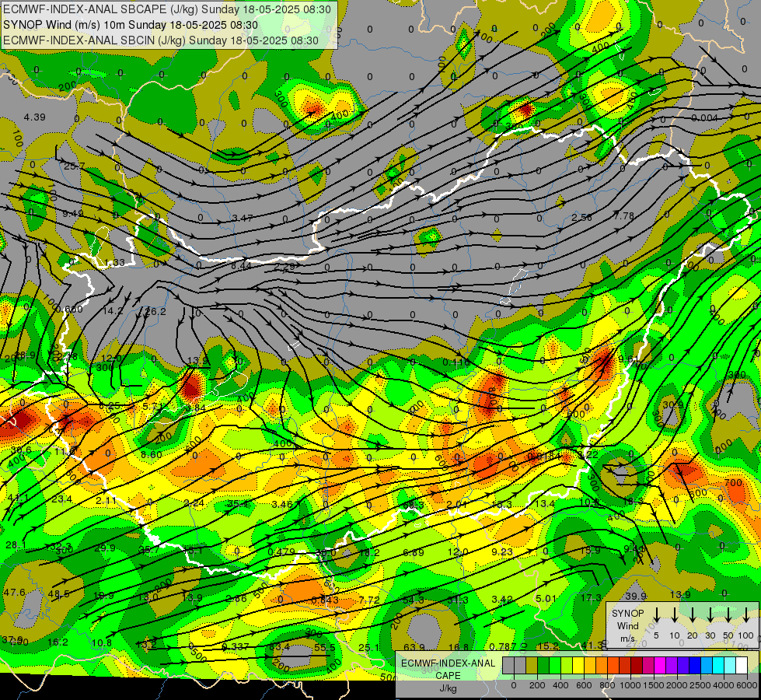
Task: Click the 100 m/s wind arrow in SYNOP legend
Action: tap(746, 614)
